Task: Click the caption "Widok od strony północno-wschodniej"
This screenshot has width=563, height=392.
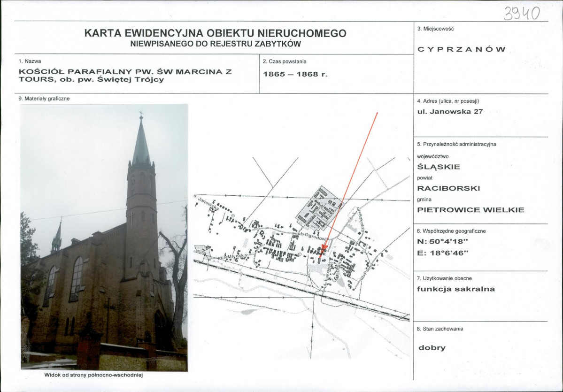Action: (94, 375)
